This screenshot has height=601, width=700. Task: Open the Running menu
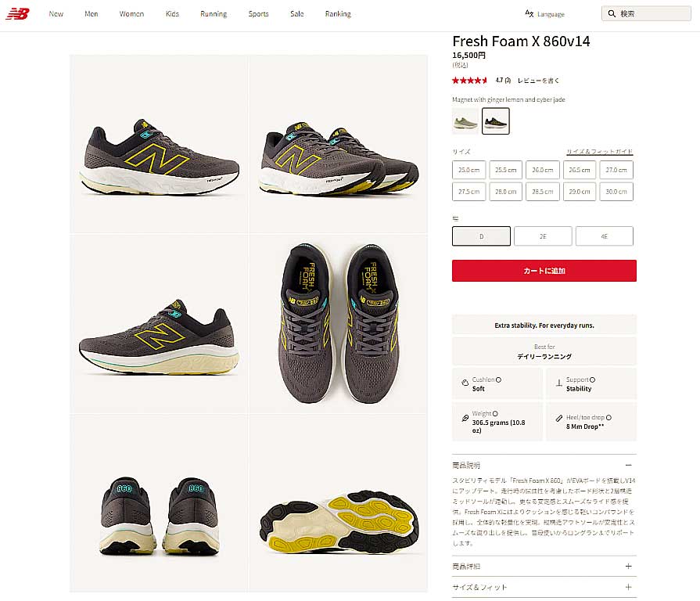(214, 14)
